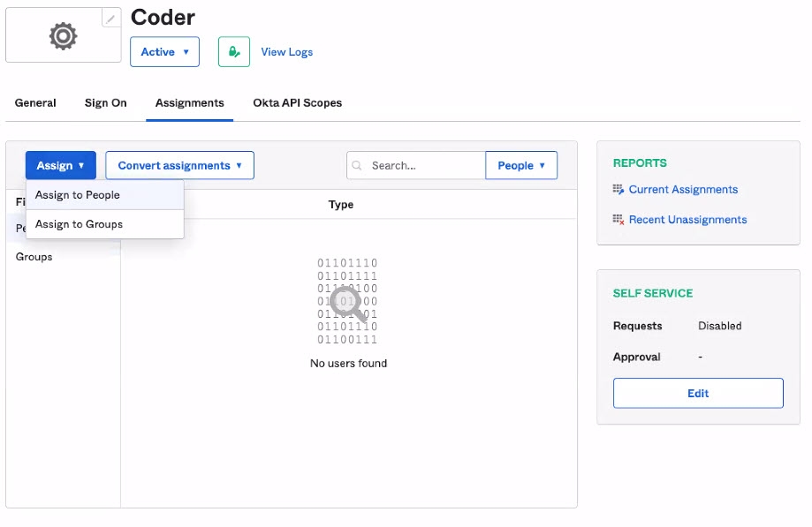
Task: Go to Okta API Scopes tab
Action: 297,103
